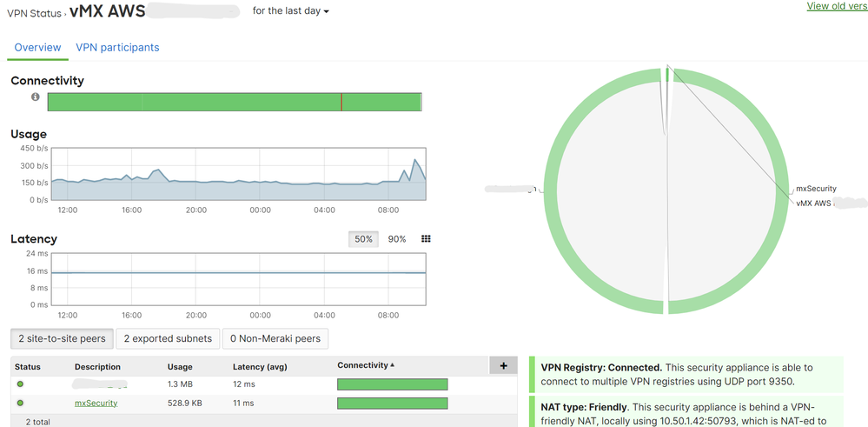Screen dimensions: 868x427
Task: Click the VPN Status breadcrumb link
Action: [x=34, y=14]
